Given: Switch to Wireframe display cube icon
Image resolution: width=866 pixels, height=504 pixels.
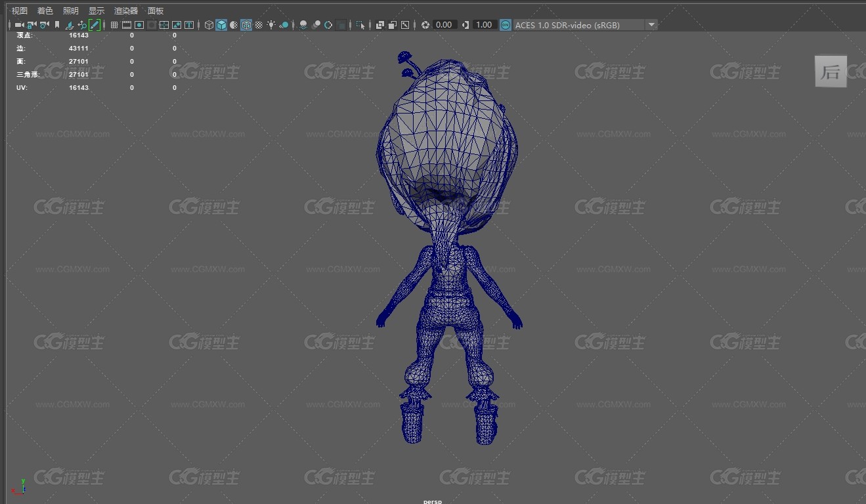Looking at the screenshot, I should [209, 25].
